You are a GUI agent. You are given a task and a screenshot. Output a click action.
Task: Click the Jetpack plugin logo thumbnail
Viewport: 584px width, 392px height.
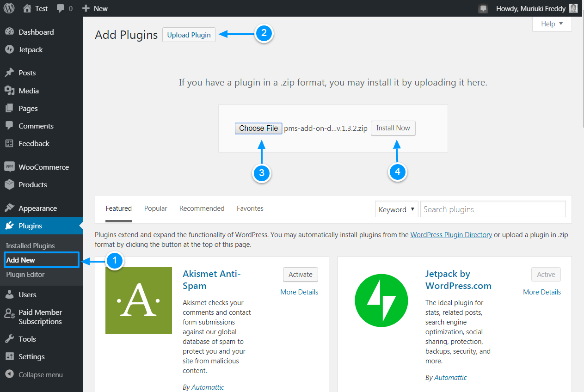point(381,300)
